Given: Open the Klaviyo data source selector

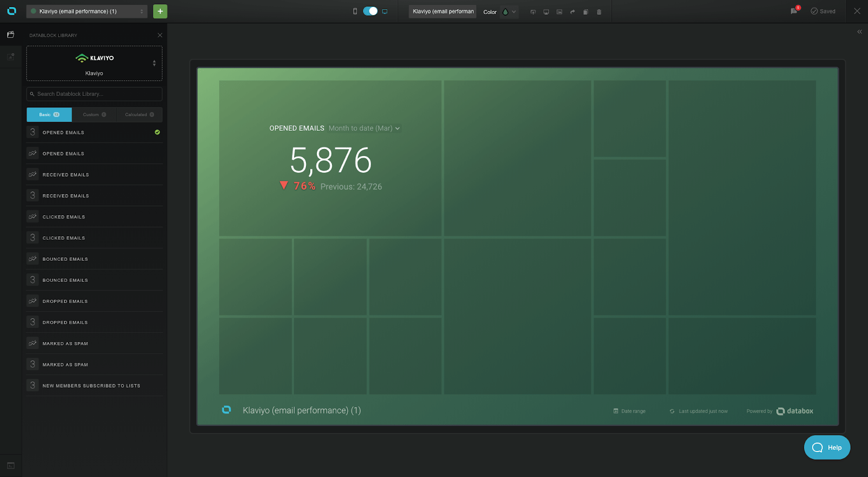Looking at the screenshot, I should [94, 63].
